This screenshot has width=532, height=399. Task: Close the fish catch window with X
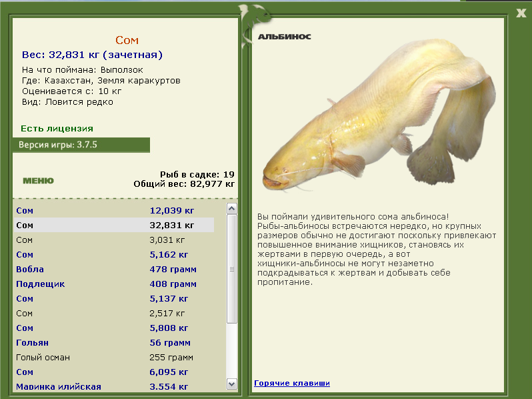coord(521,13)
